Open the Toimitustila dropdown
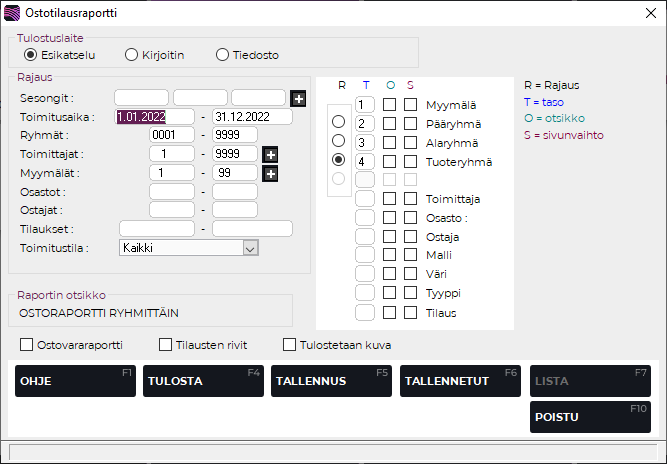667x464 pixels. 251,248
